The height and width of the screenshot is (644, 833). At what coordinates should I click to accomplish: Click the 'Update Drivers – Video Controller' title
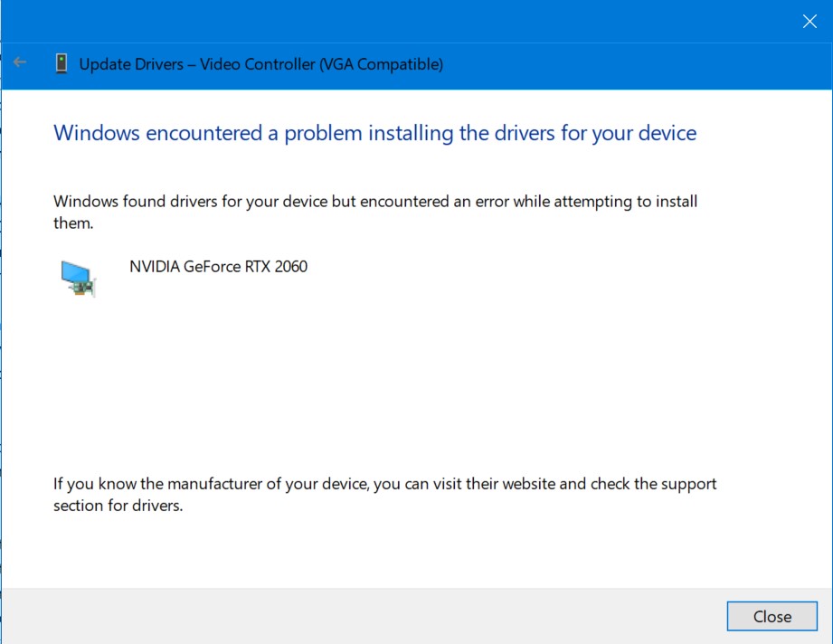(260, 64)
